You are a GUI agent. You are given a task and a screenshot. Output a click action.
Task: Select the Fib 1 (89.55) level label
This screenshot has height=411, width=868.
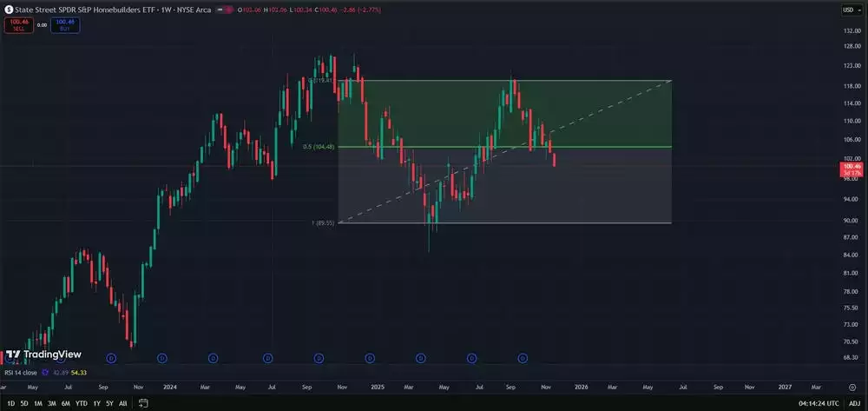pos(323,222)
